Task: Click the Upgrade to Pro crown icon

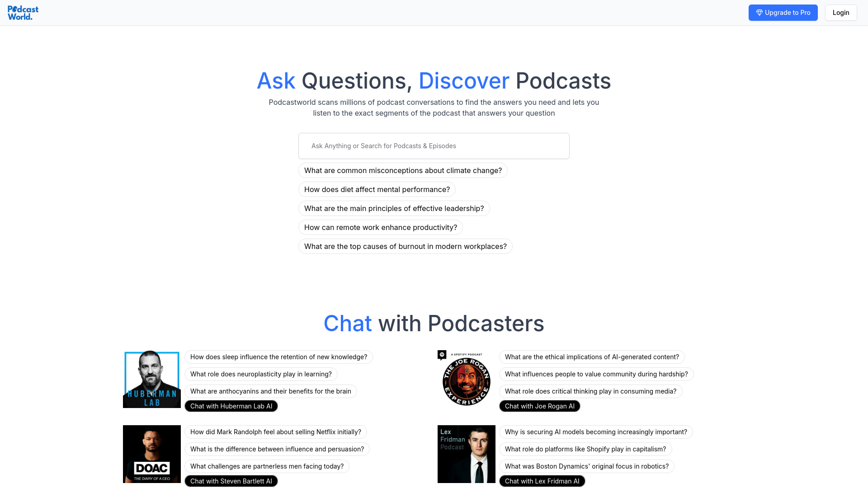Action: [759, 12]
